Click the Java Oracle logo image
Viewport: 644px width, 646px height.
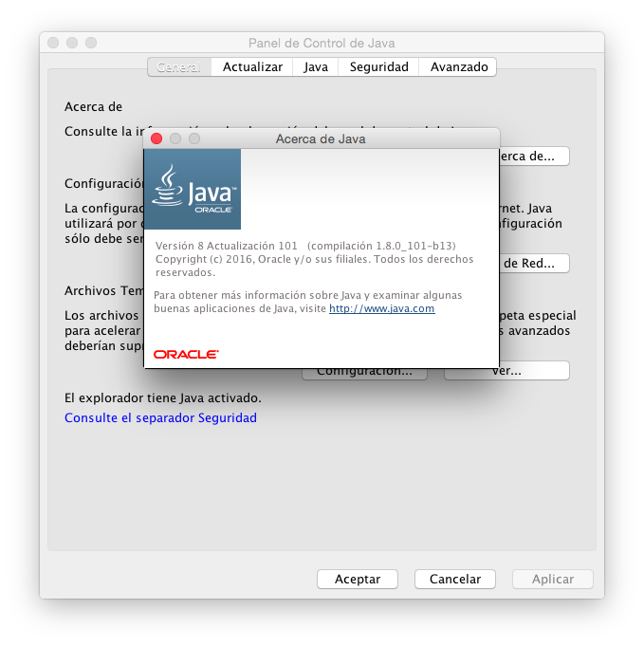[x=193, y=189]
